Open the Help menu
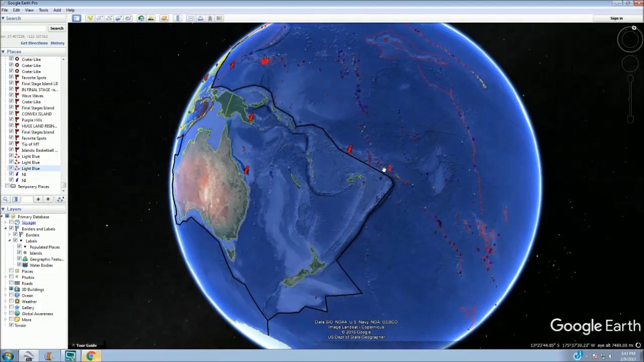644x362 pixels. click(70, 10)
